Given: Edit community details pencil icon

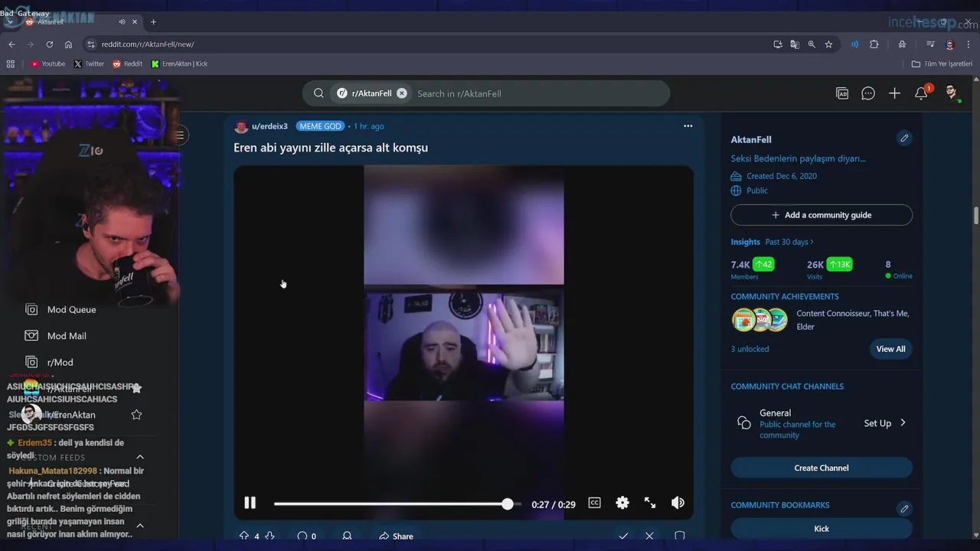Looking at the screenshot, I should [x=904, y=139].
